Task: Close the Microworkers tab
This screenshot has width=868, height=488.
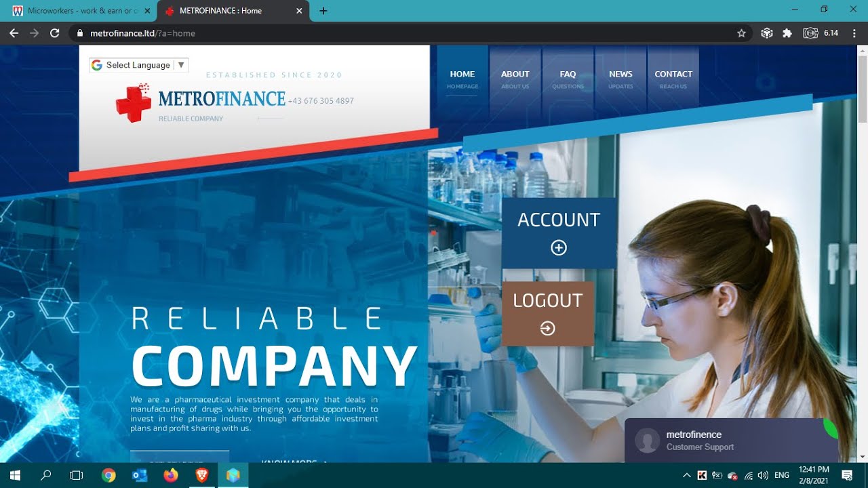Action: [147, 11]
